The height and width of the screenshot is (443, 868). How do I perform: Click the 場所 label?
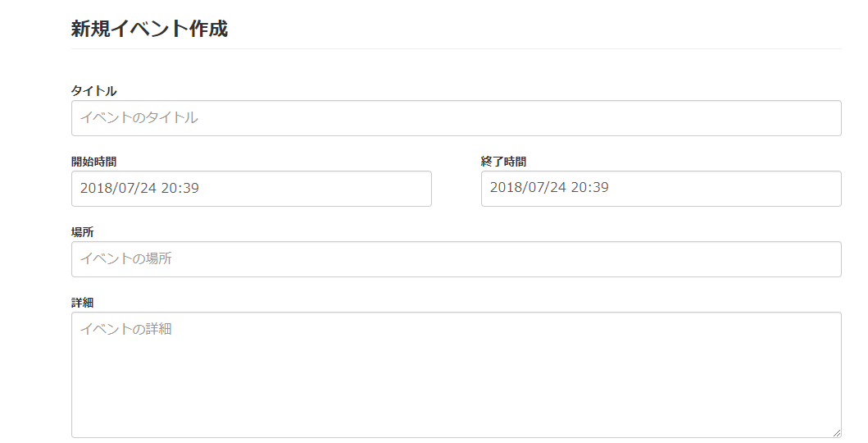pos(82,232)
